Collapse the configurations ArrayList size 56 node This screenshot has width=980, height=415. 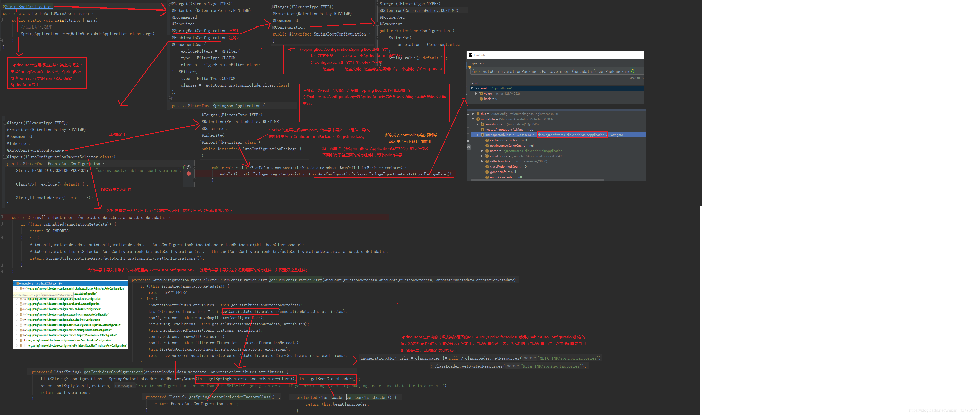pyautogui.click(x=14, y=283)
